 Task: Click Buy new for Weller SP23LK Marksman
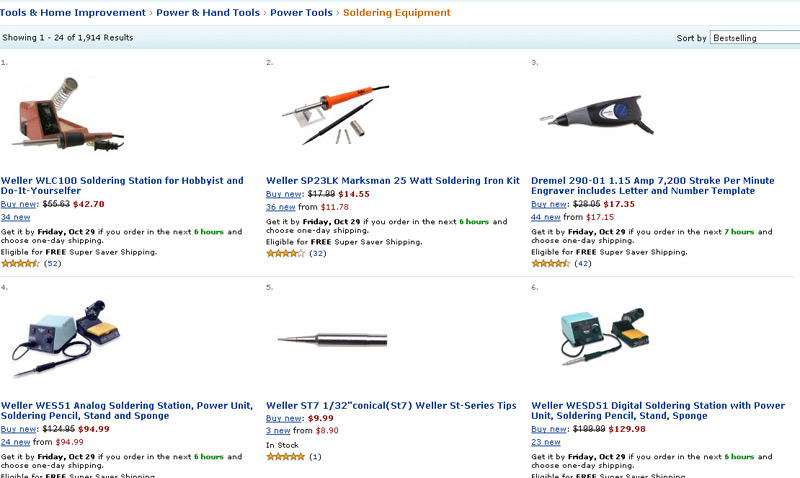pyautogui.click(x=284, y=194)
